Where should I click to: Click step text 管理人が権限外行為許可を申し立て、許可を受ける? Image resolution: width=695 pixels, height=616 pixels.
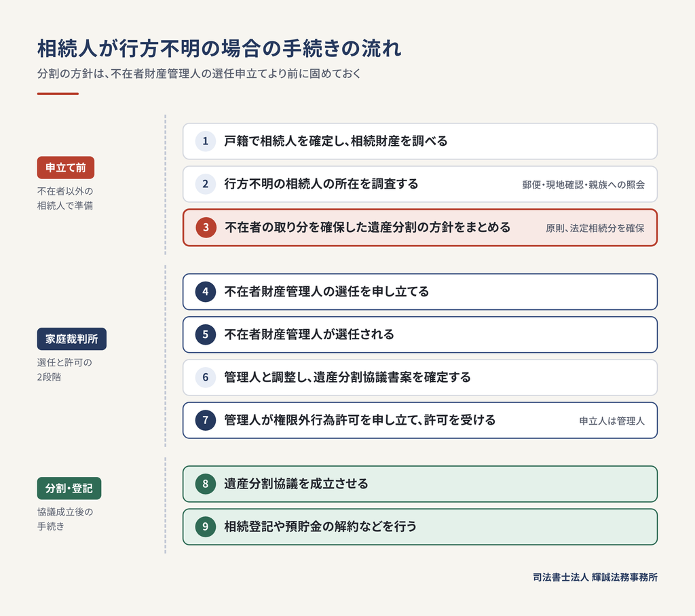[360, 420]
